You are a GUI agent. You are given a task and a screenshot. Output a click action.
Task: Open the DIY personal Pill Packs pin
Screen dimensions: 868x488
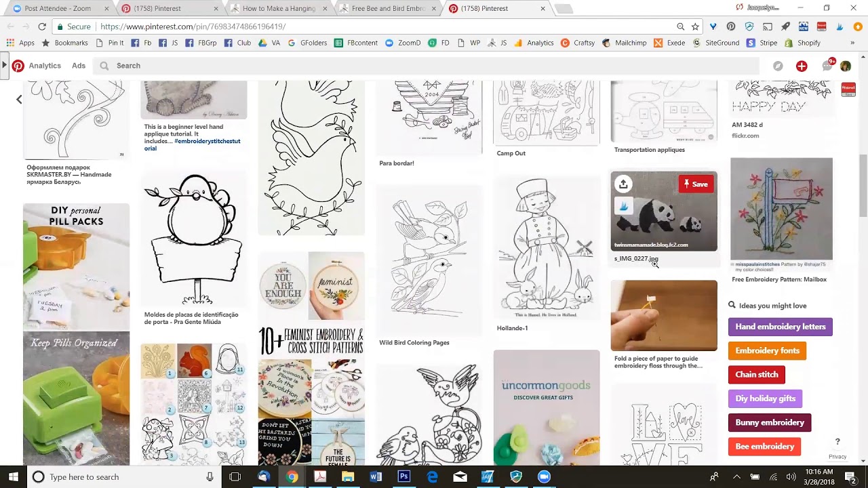(x=76, y=334)
